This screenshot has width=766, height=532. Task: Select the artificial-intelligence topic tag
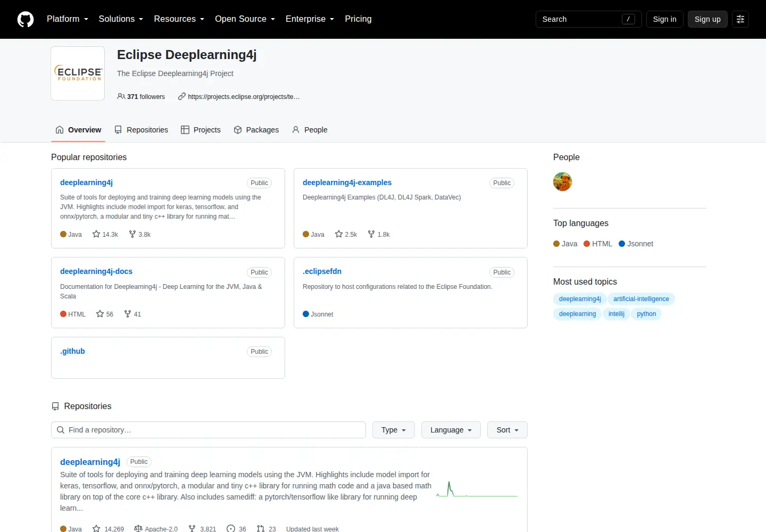pyautogui.click(x=641, y=299)
